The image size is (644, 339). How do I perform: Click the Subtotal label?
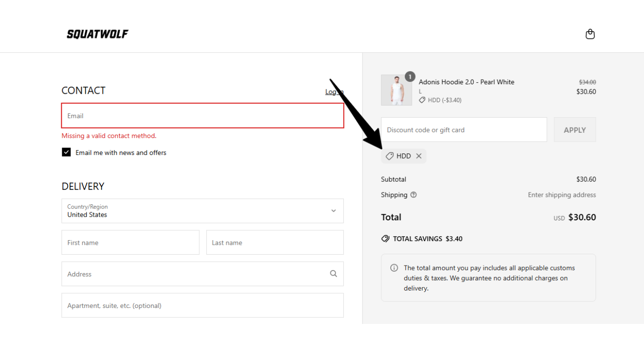tap(394, 179)
